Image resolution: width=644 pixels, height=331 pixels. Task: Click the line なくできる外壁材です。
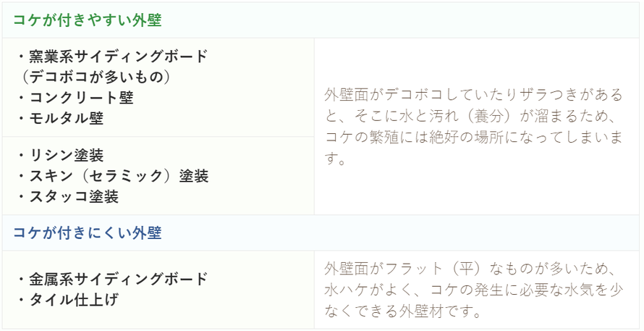pos(403,312)
